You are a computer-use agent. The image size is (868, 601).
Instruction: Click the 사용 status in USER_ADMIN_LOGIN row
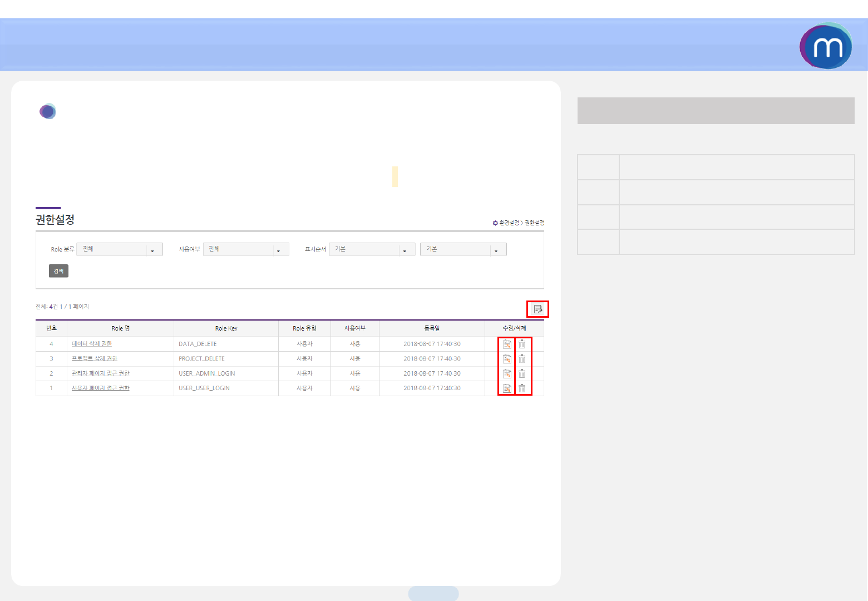(355, 373)
